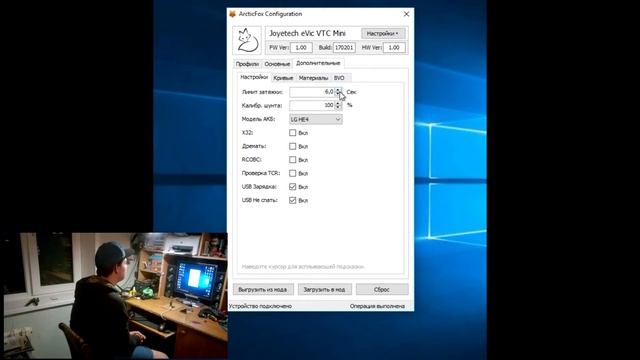This screenshot has width=640, height=360.
Task: Open the Материалы sub-tab
Action: pos(313,78)
